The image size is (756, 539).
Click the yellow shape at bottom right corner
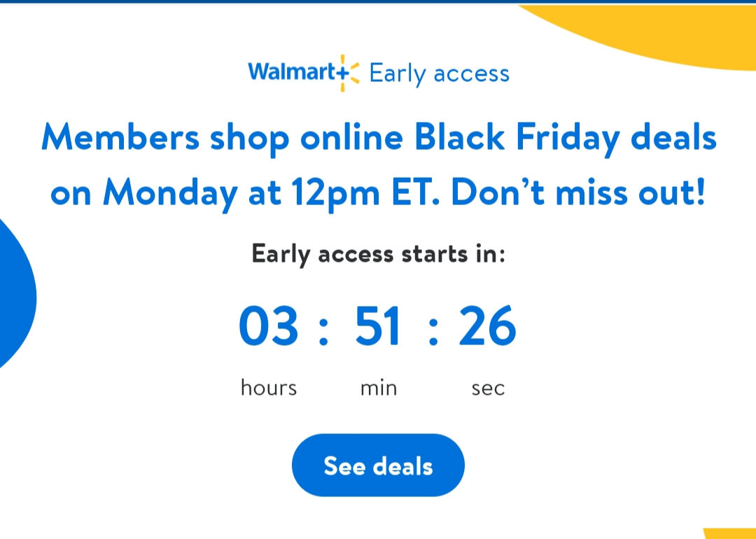coord(731,533)
